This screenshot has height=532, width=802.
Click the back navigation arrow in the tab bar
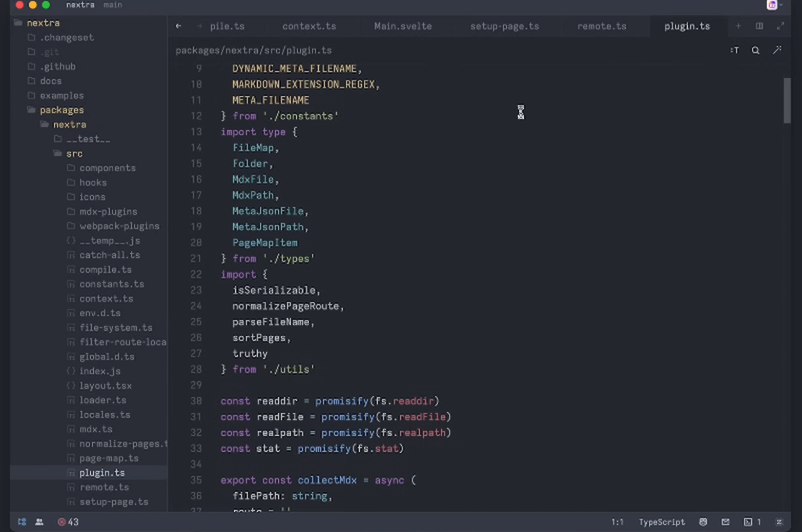[177, 26]
